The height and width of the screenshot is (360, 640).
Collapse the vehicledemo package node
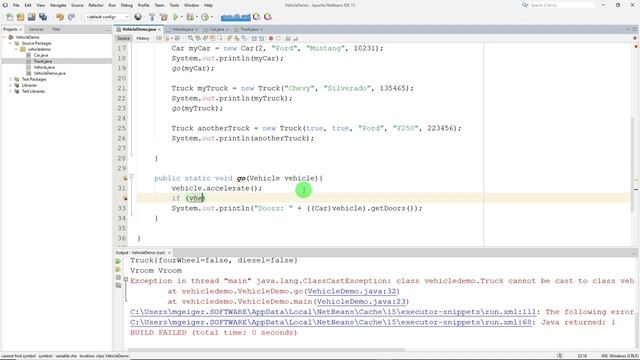(x=16, y=49)
